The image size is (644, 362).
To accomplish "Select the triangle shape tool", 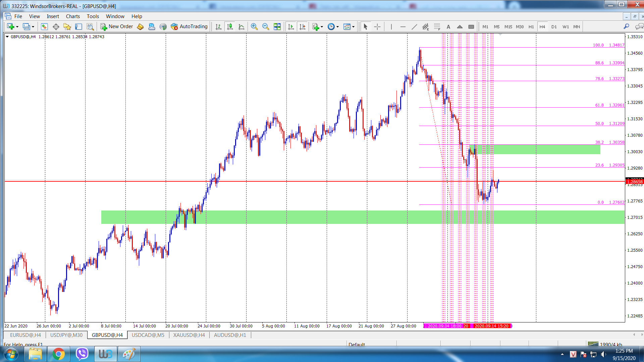I will [x=460, y=26].
